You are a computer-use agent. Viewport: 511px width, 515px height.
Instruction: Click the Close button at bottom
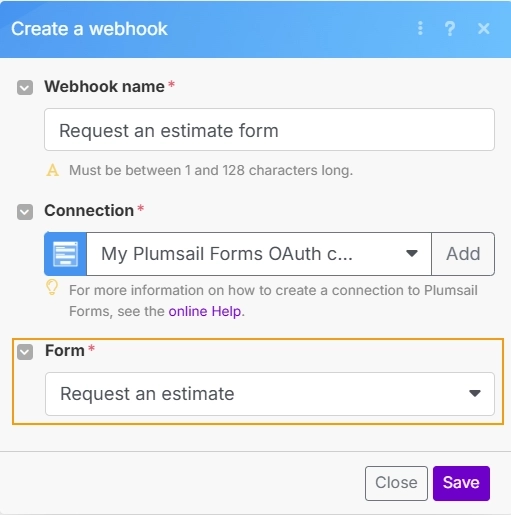[396, 483]
